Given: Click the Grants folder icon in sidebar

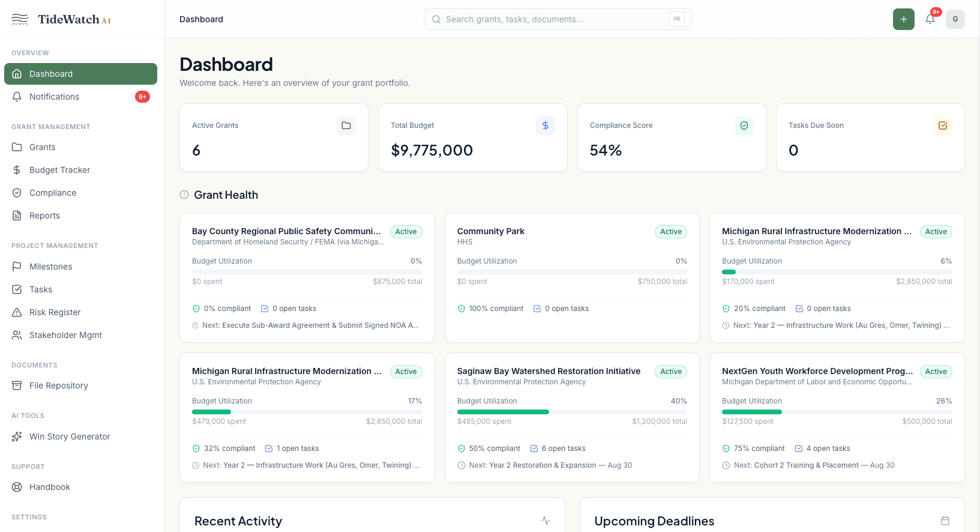Looking at the screenshot, I should 17,147.
